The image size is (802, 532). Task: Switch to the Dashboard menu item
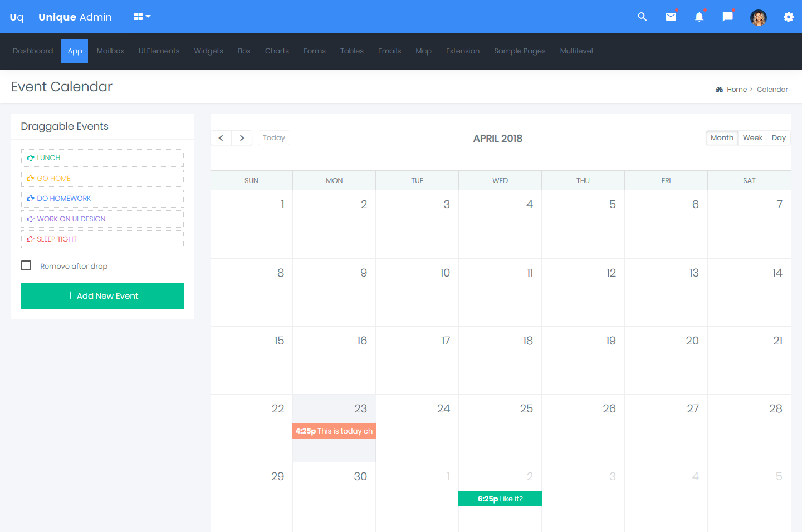(x=33, y=51)
